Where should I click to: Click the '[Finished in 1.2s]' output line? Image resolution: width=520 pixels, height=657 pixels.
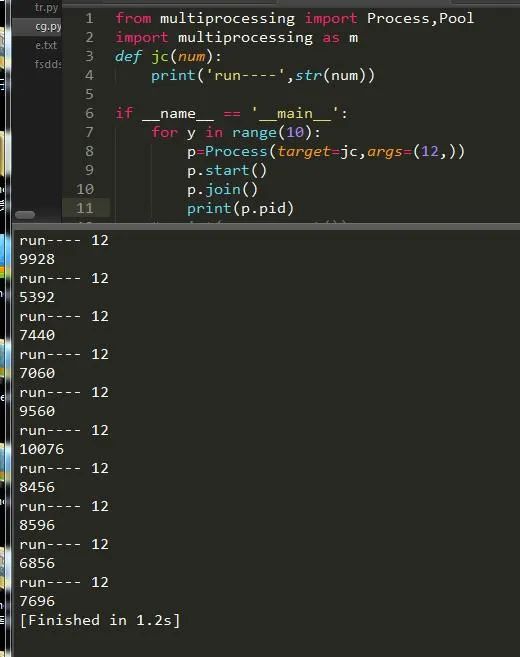click(100, 620)
